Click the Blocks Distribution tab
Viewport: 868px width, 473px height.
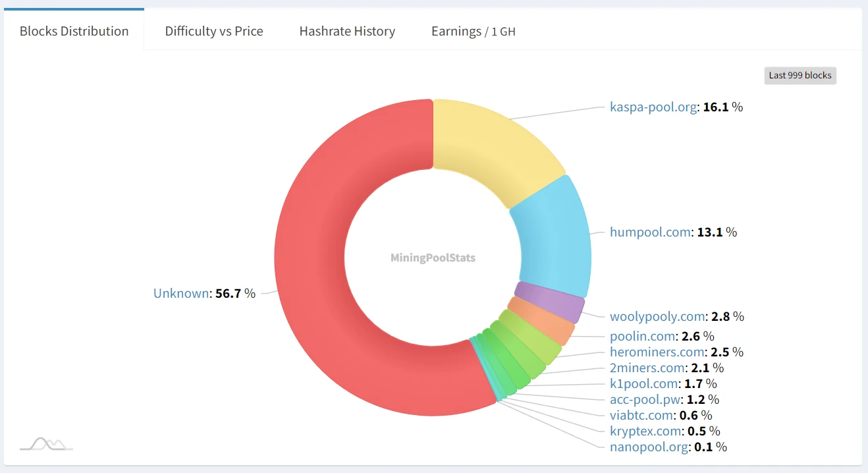point(74,31)
